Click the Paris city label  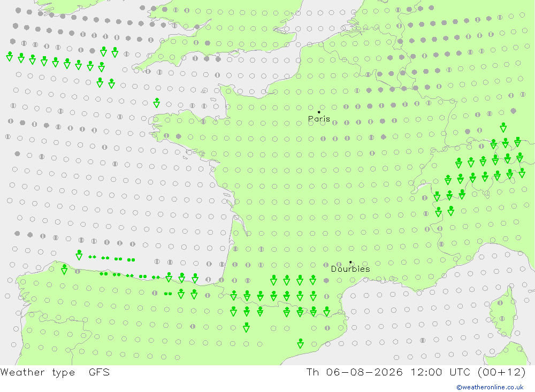click(319, 119)
